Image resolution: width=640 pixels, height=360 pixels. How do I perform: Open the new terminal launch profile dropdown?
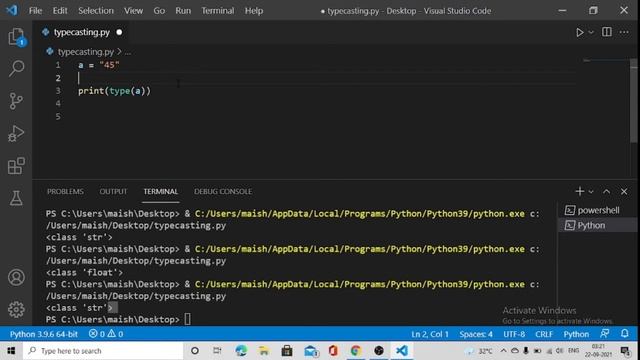[x=591, y=191]
